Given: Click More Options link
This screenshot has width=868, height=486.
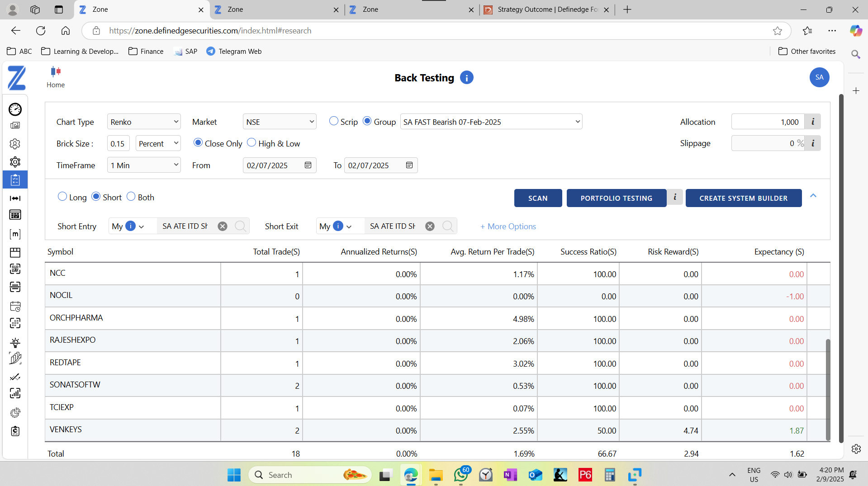Looking at the screenshot, I should [508, 226].
